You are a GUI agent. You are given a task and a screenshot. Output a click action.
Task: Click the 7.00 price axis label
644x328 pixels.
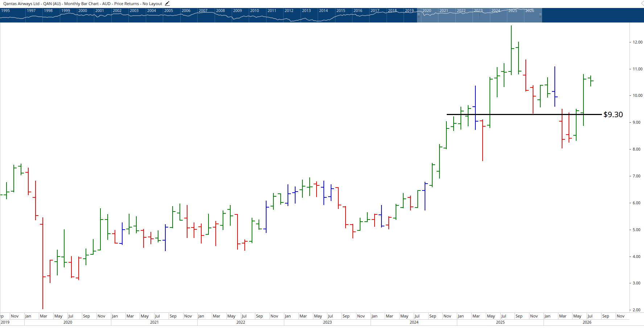pyautogui.click(x=636, y=176)
